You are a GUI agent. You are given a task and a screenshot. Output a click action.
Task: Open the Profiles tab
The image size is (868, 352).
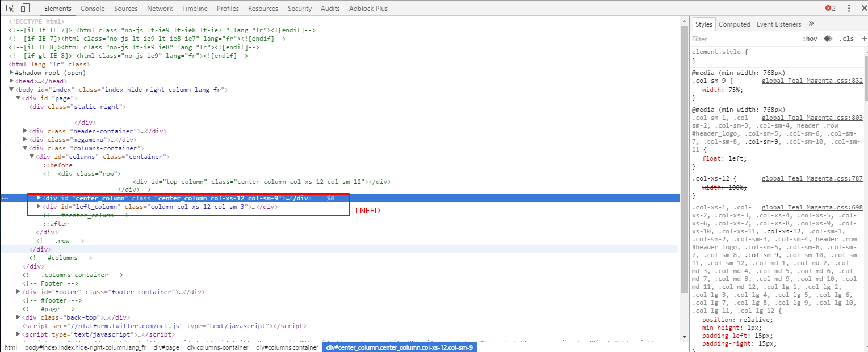(x=228, y=9)
